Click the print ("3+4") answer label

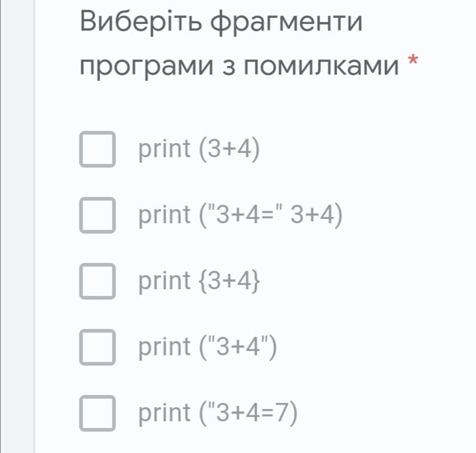coord(208,347)
